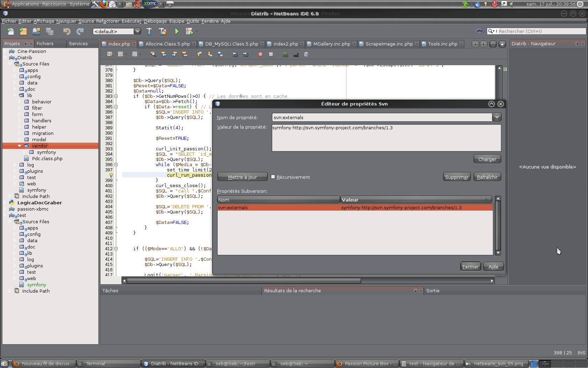The height and width of the screenshot is (368, 588).
Task: Enable the Récursivement checkbox
Action: [273, 177]
